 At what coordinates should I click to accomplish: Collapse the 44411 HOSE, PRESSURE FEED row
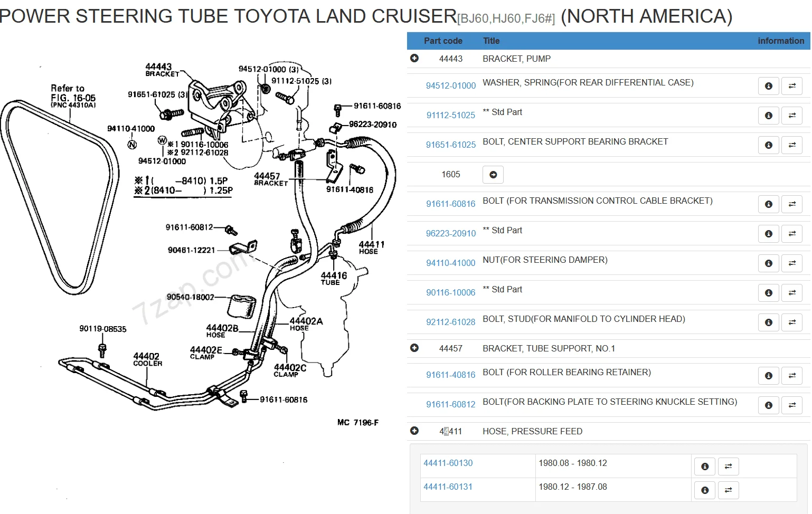[x=414, y=431]
